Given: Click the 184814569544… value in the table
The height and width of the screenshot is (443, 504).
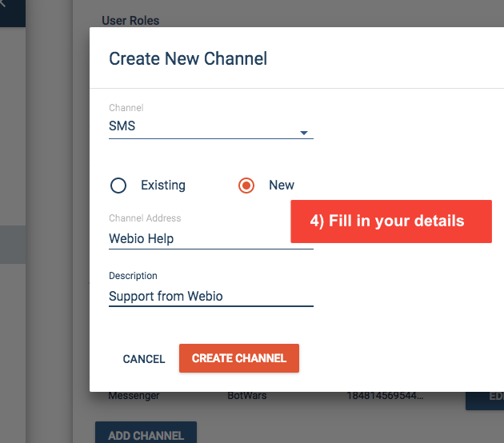Looking at the screenshot, I should [x=385, y=396].
